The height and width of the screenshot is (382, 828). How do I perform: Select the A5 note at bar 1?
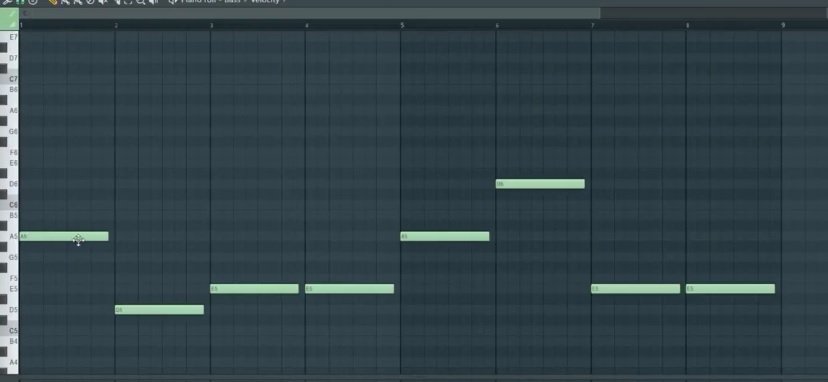[64, 236]
